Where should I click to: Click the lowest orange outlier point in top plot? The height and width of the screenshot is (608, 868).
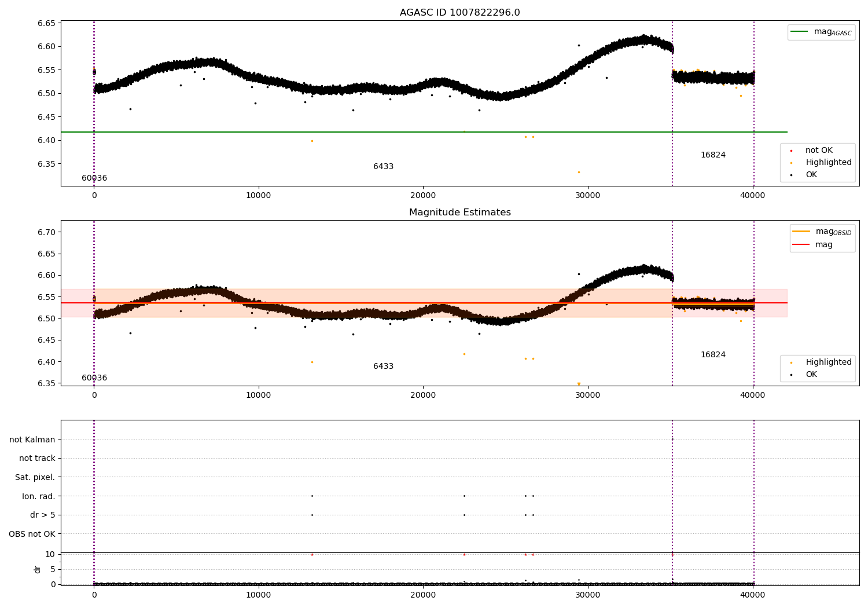(x=579, y=172)
